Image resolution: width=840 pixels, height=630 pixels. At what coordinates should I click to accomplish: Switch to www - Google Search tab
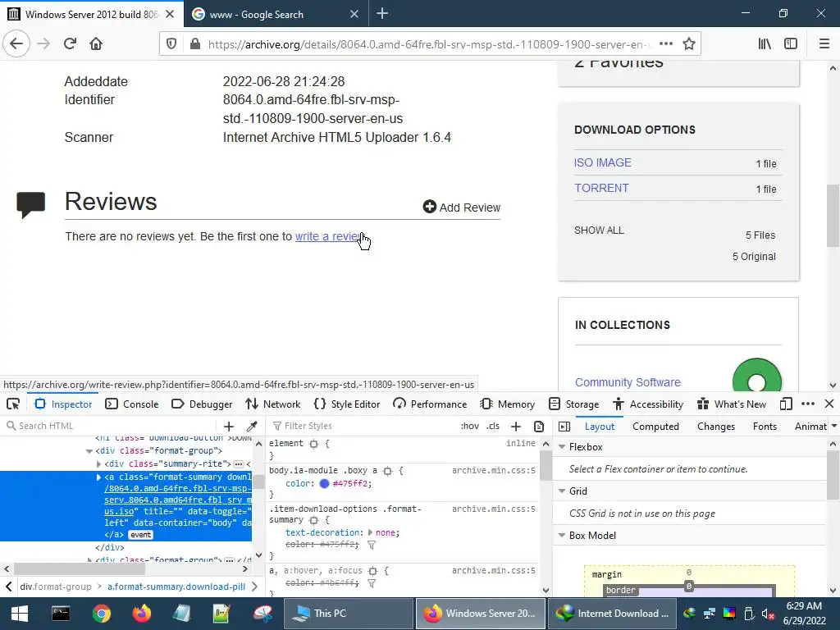[256, 15]
